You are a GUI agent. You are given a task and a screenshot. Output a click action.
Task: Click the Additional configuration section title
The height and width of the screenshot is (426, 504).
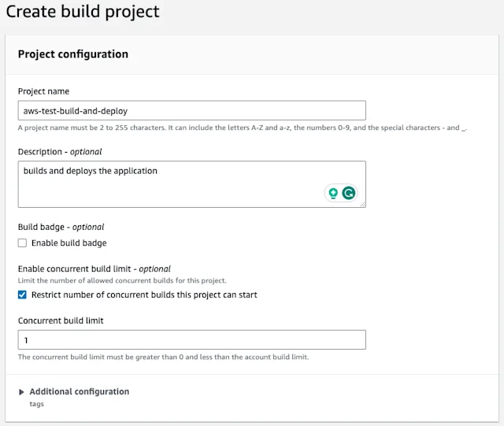(x=79, y=391)
